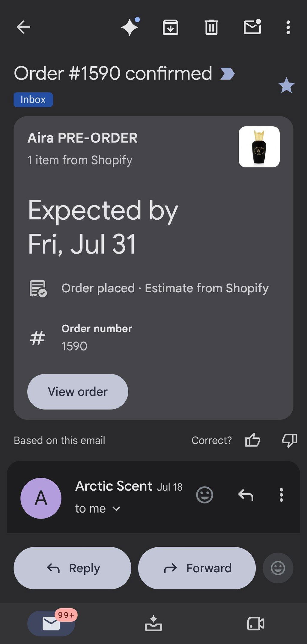Viewport: 307px width, 644px height.
Task: Open top toolbar three-dot overflow menu
Action: tap(288, 27)
